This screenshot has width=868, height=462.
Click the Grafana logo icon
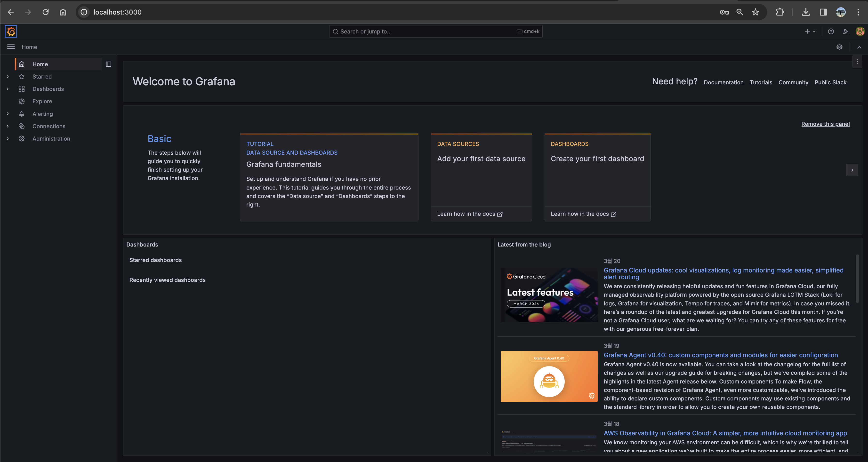coord(11,31)
